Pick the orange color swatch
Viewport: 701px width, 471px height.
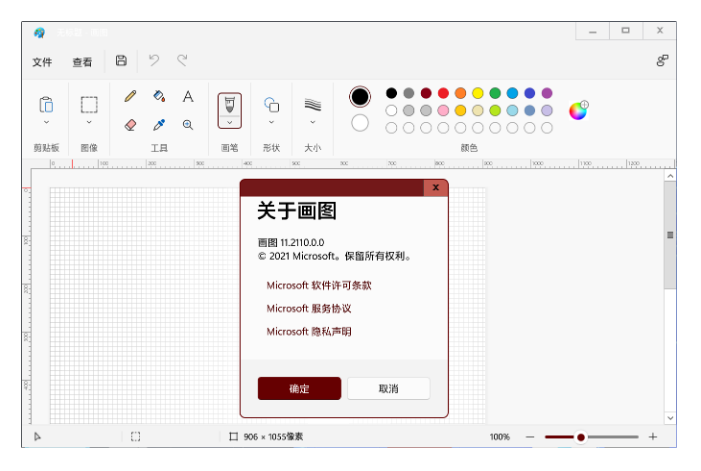pyautogui.click(x=460, y=93)
